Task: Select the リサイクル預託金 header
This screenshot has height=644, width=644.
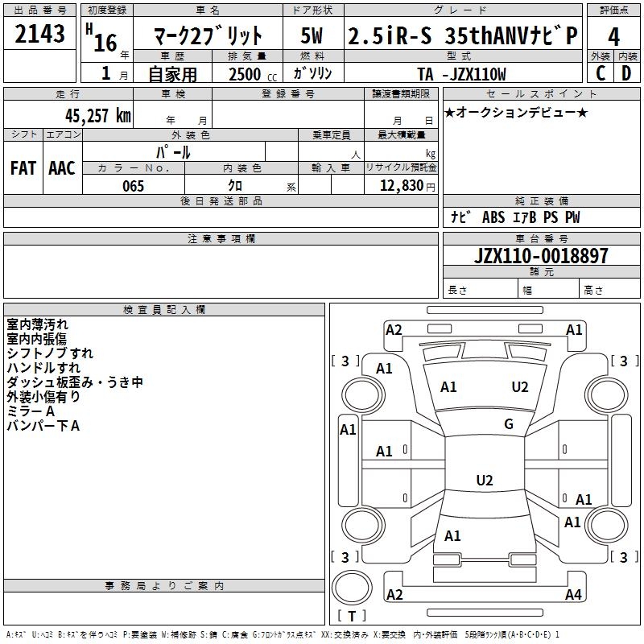Action: pyautogui.click(x=401, y=167)
